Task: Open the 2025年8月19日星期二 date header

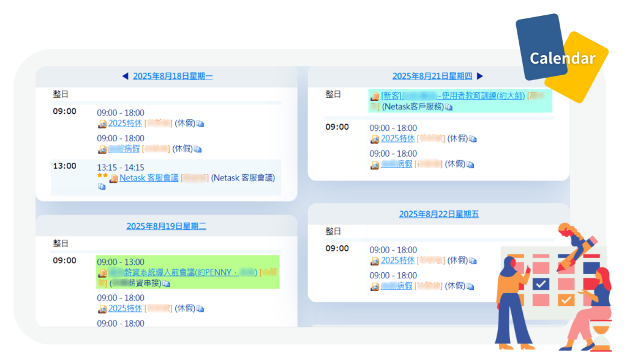Action: 166,226
